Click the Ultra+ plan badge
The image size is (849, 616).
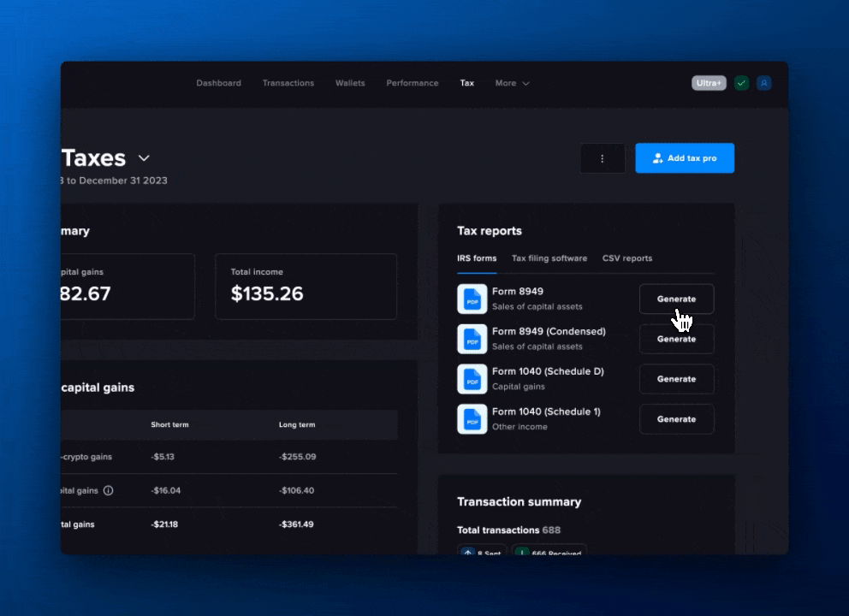click(709, 83)
